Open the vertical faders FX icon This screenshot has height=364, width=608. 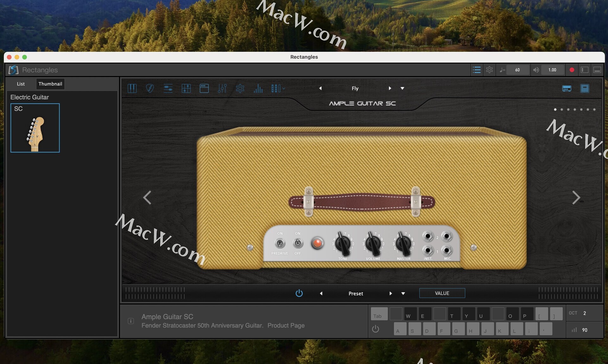tap(222, 88)
